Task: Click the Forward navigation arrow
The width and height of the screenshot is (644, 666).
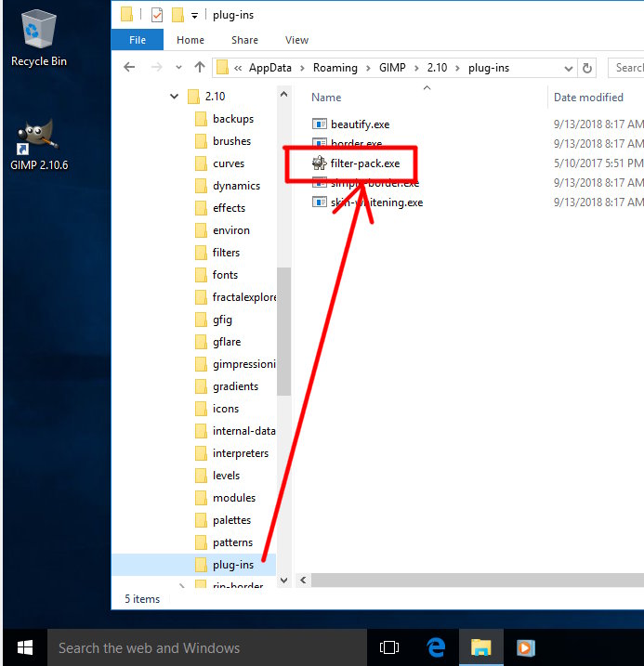Action: click(157, 67)
